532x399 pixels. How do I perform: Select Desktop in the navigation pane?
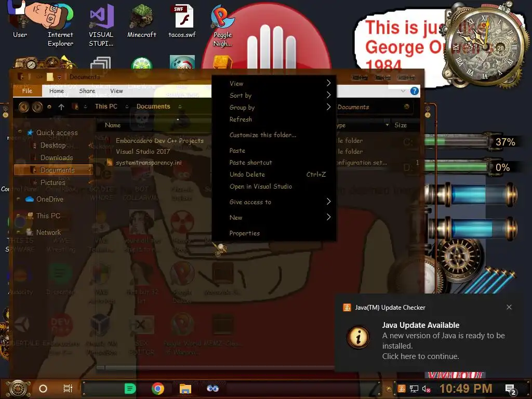click(53, 145)
